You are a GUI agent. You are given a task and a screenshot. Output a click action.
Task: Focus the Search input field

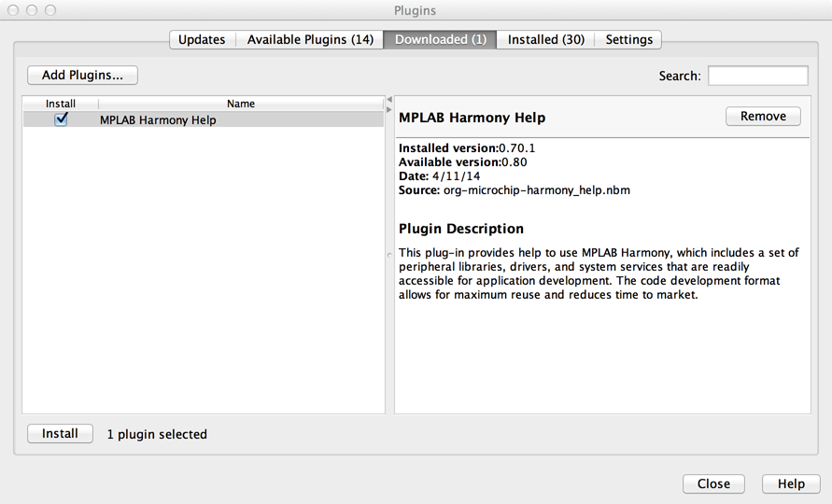pos(757,76)
